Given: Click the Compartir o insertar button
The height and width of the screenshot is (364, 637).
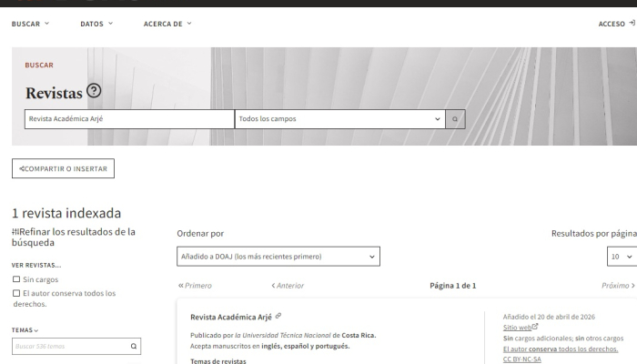Looking at the screenshot, I should click(x=63, y=168).
